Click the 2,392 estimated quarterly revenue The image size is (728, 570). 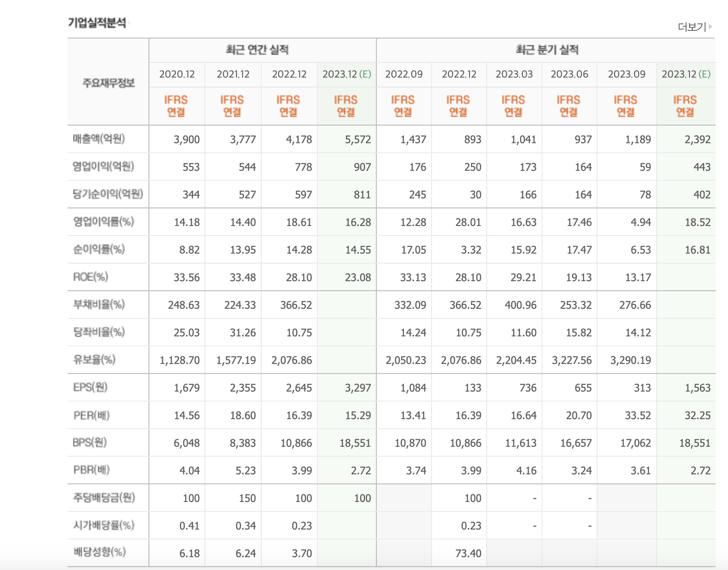click(x=698, y=140)
